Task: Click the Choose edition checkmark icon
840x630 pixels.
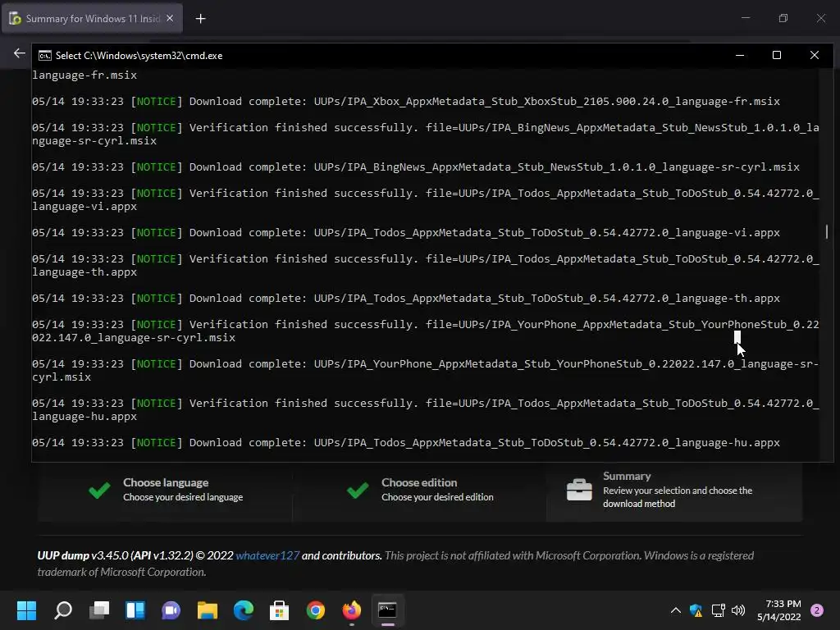Action: click(x=358, y=490)
